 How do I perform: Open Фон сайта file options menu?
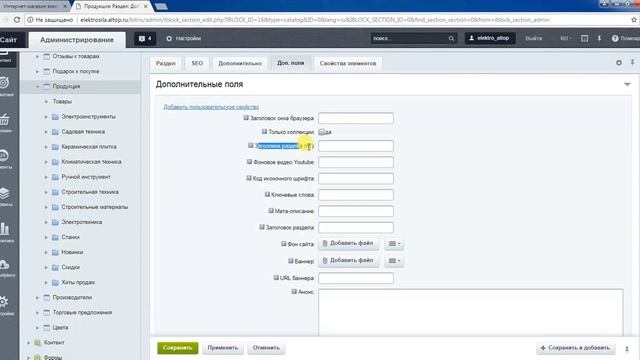394,244
